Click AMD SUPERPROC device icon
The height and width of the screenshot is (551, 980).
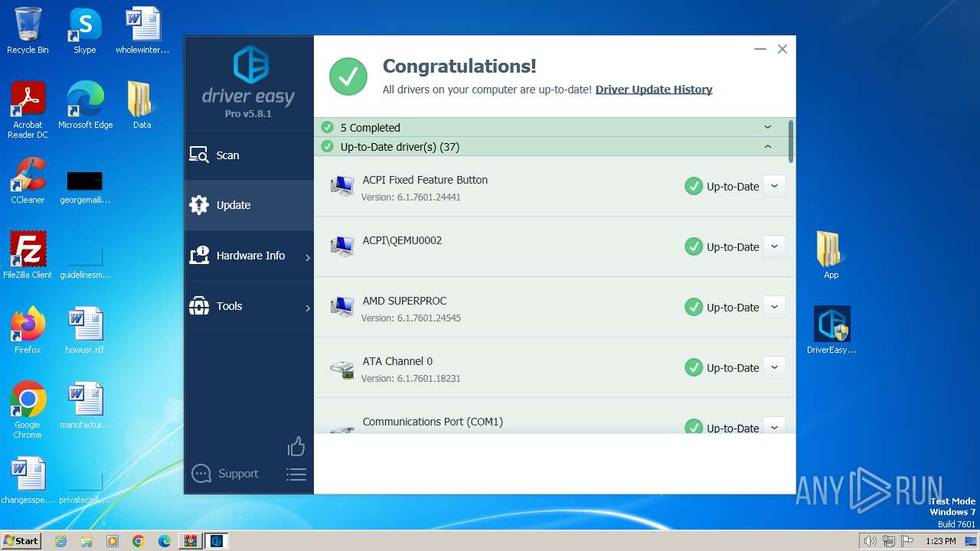pyautogui.click(x=342, y=307)
